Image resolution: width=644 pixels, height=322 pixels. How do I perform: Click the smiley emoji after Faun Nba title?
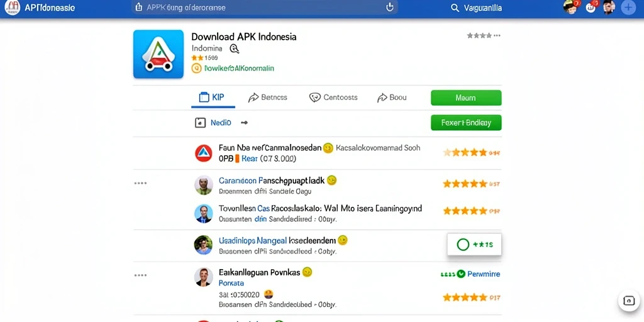(x=328, y=148)
